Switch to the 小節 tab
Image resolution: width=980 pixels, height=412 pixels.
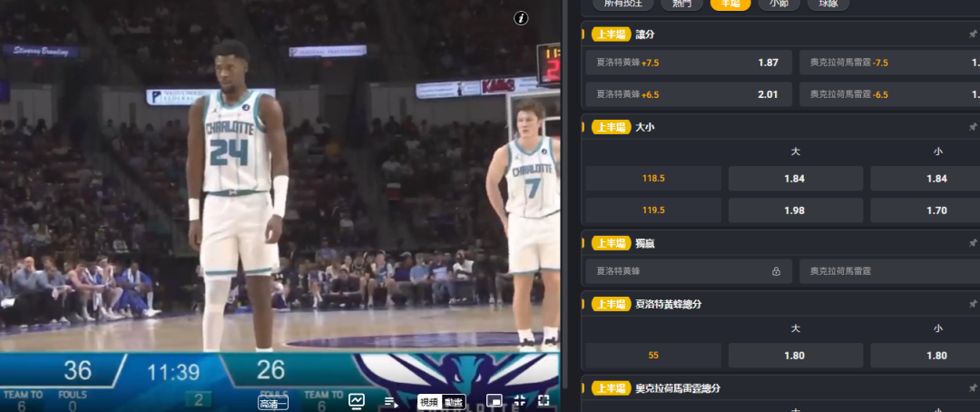click(x=779, y=4)
